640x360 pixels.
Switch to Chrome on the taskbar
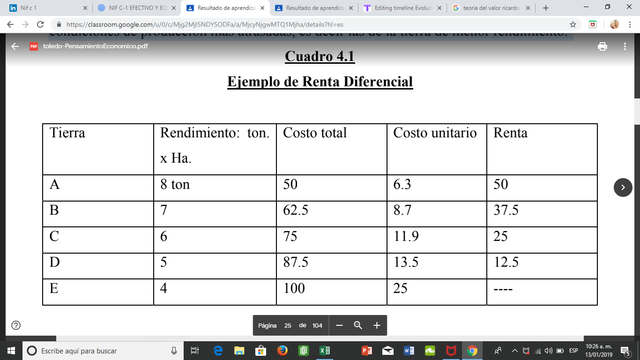click(x=472, y=351)
